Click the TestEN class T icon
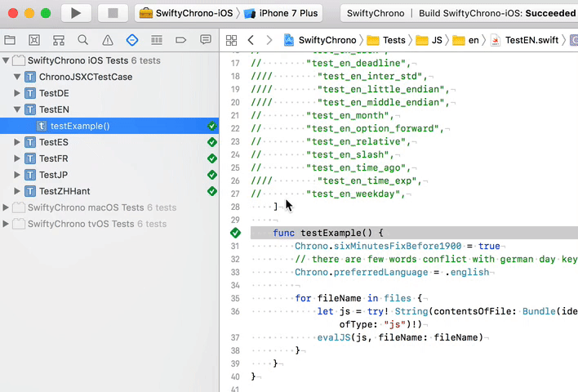578x392 pixels. point(30,109)
